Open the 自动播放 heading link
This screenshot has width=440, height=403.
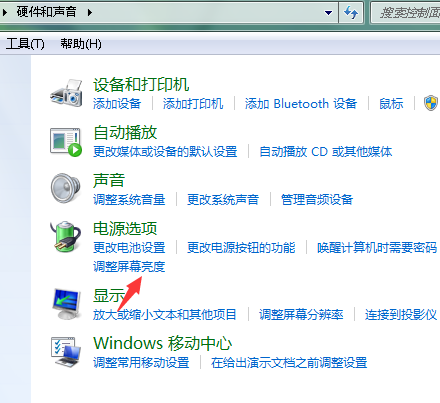point(125,132)
